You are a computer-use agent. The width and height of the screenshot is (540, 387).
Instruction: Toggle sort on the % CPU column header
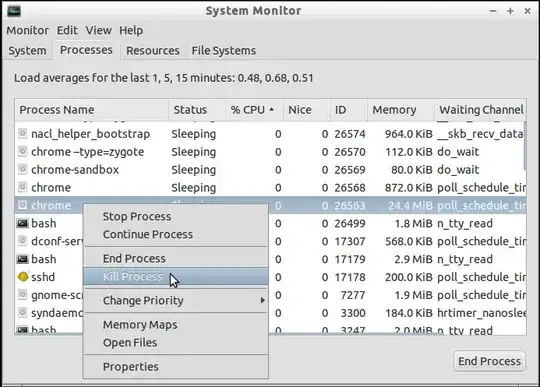(254, 110)
